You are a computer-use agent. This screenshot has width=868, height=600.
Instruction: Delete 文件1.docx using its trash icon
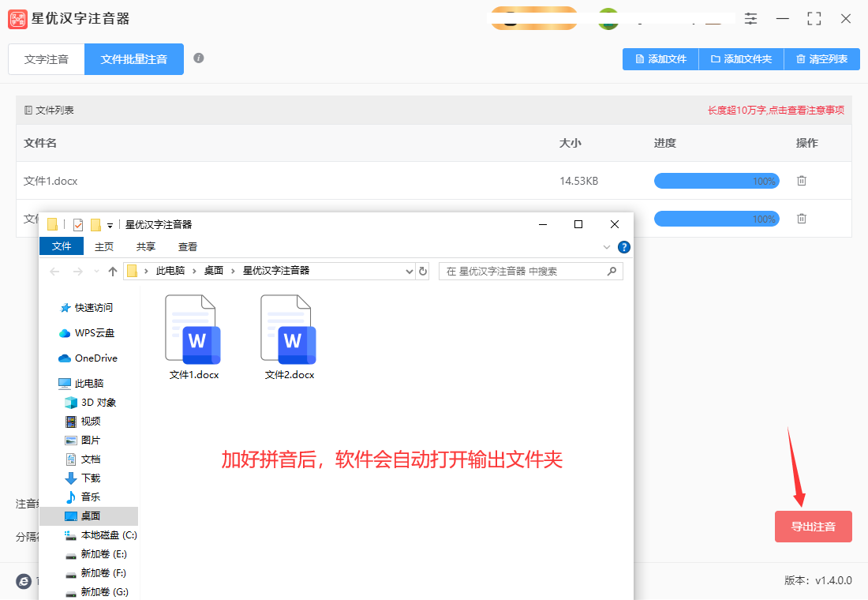(x=802, y=181)
